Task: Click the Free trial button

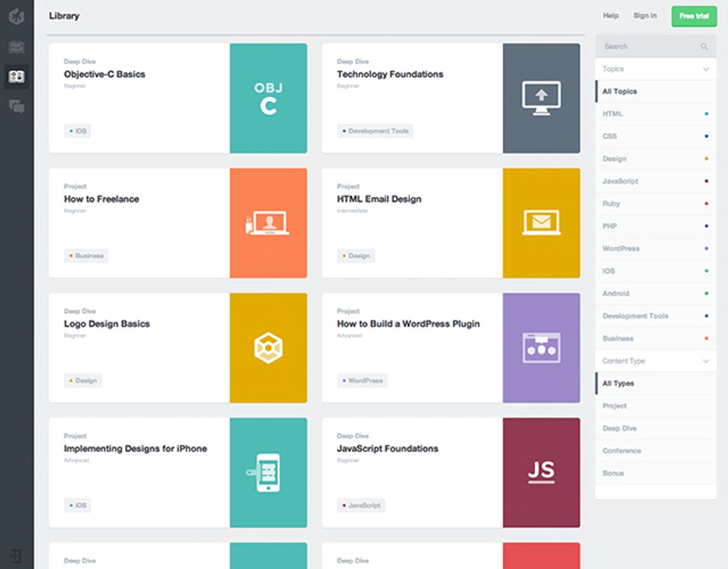Action: [693, 16]
